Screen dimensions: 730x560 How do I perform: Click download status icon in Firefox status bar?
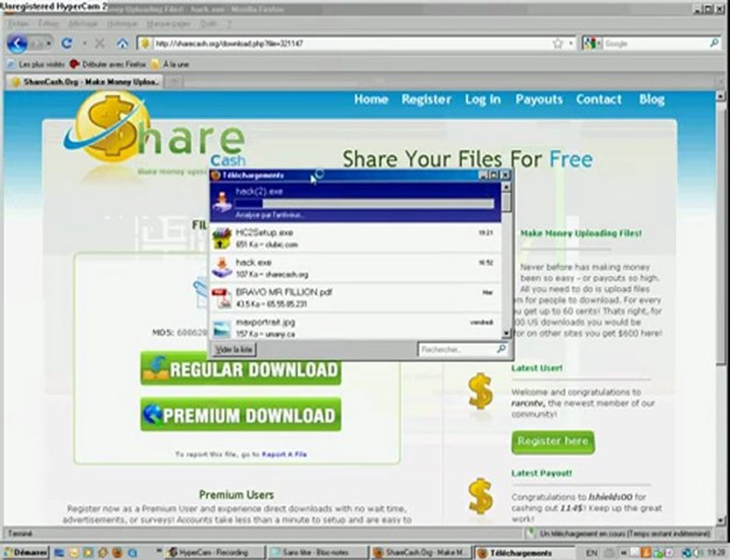531,533
